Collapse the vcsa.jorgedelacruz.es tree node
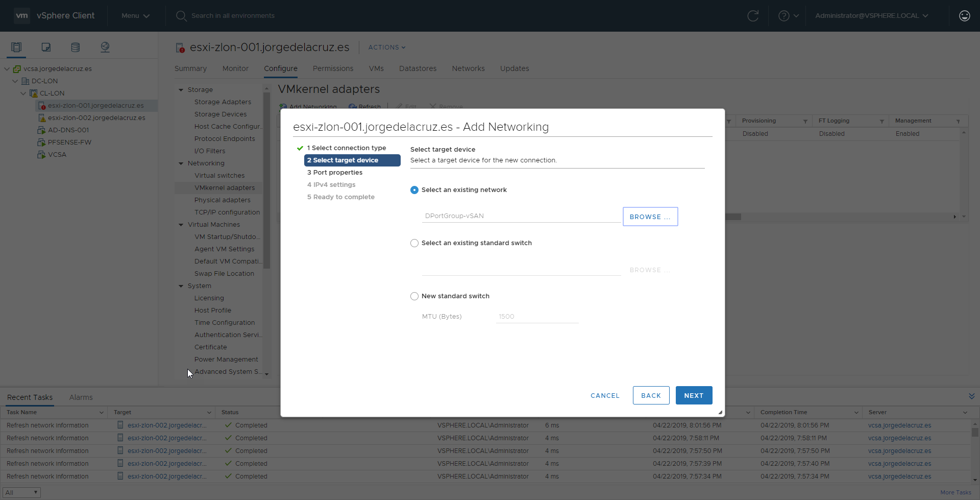Screen dimensions: 980x500 tap(7, 69)
